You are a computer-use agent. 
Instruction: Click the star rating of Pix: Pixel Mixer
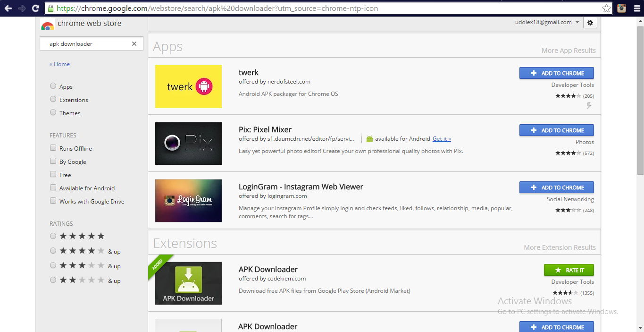click(568, 153)
